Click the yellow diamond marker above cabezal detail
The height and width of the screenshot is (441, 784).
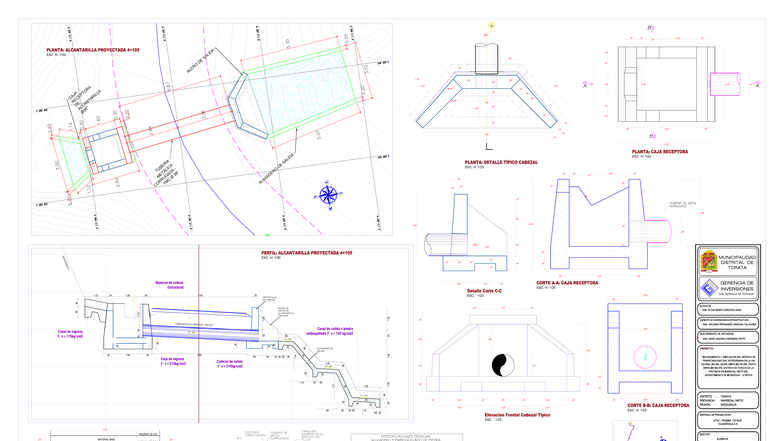pos(492,26)
